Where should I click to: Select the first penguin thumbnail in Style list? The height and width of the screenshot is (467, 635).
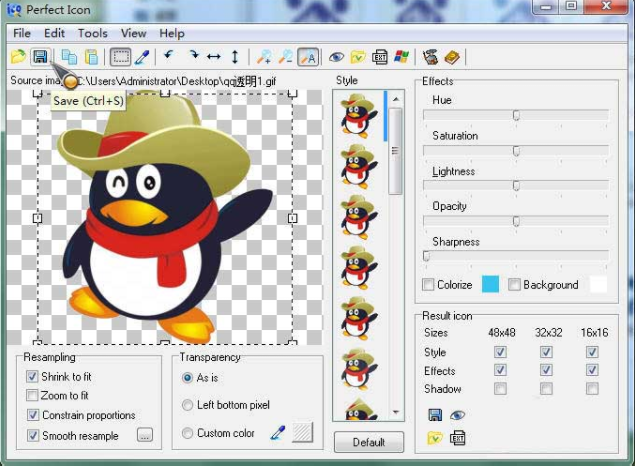[358, 115]
